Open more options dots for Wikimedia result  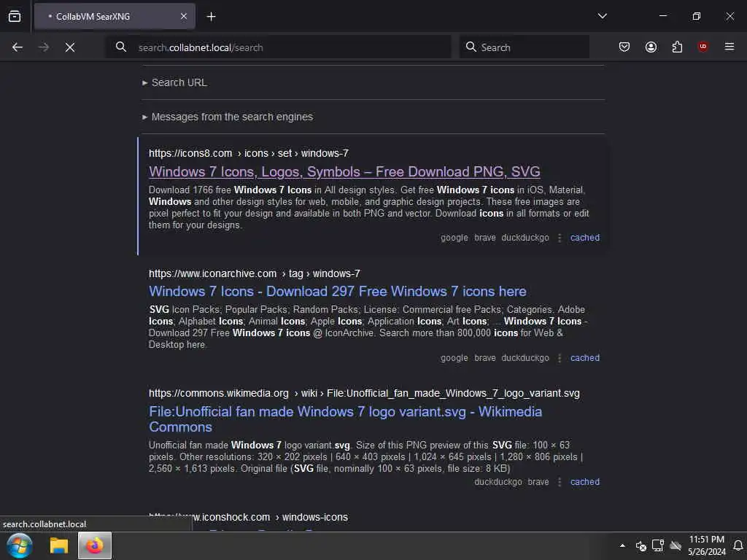[x=560, y=482]
